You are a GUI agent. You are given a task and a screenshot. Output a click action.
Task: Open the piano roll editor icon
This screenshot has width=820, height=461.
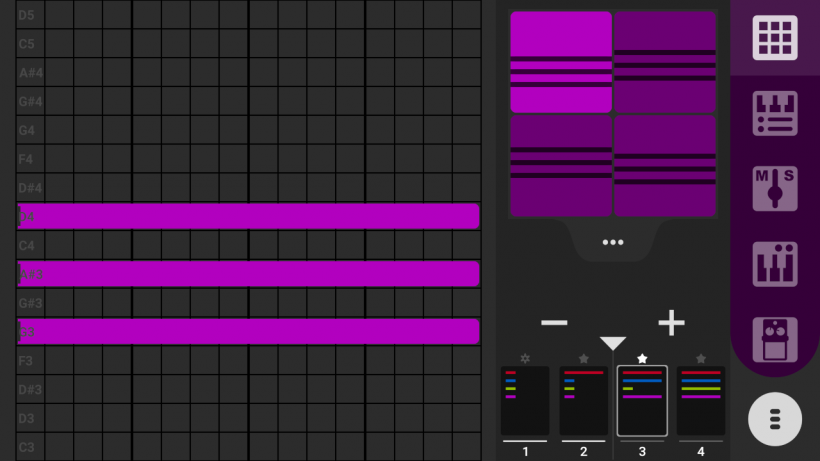pos(775,113)
